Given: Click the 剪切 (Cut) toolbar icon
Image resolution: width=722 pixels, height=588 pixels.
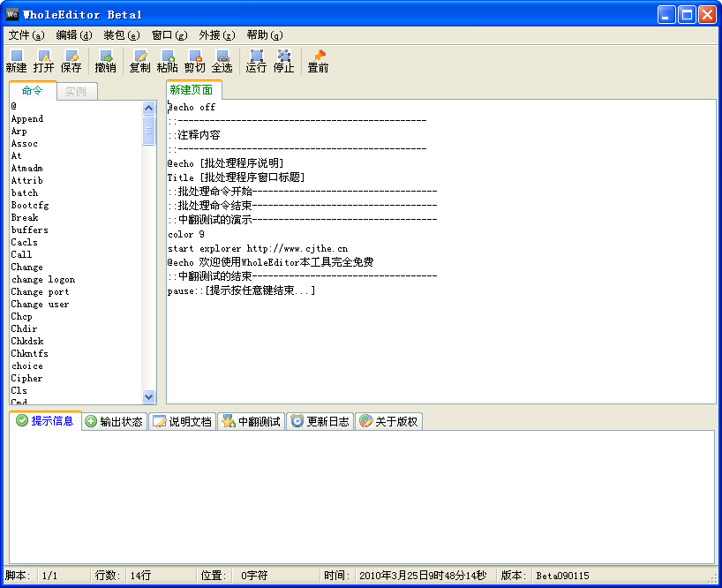Looking at the screenshot, I should (194, 61).
